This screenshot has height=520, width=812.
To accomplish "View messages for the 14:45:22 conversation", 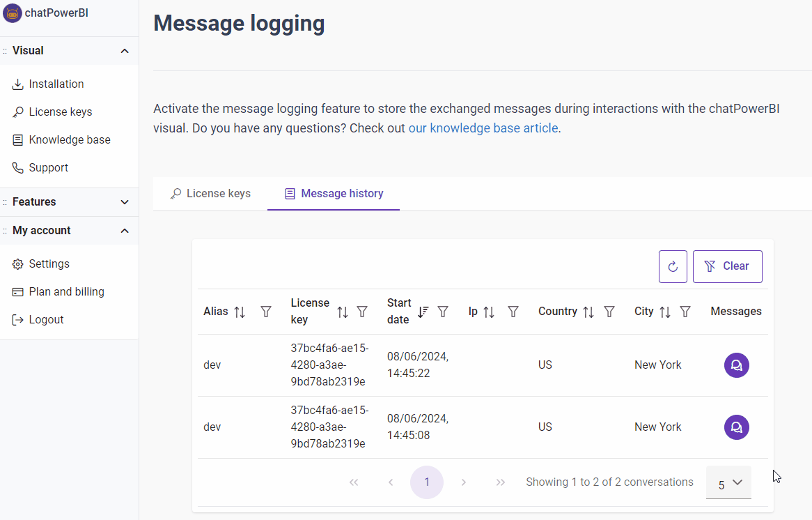I will (736, 365).
